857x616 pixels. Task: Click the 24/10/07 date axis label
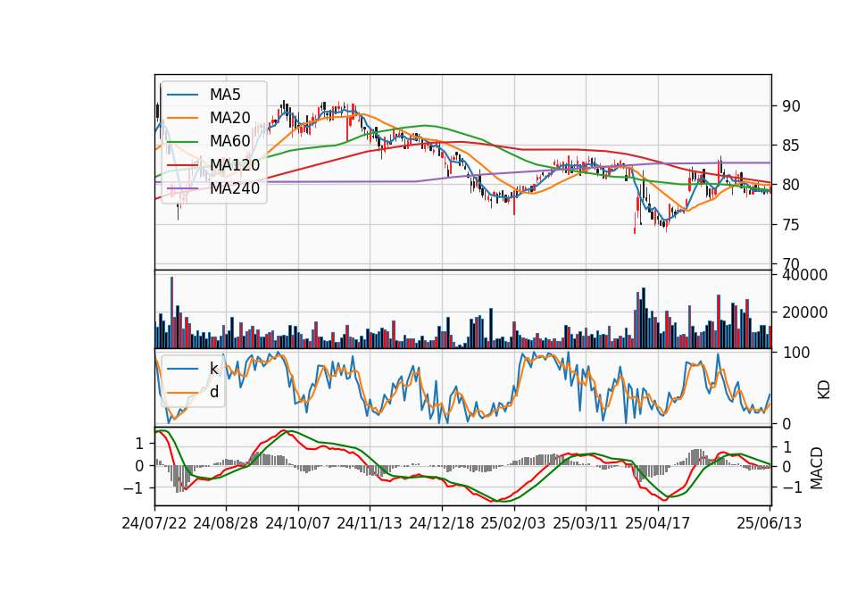[x=298, y=523]
